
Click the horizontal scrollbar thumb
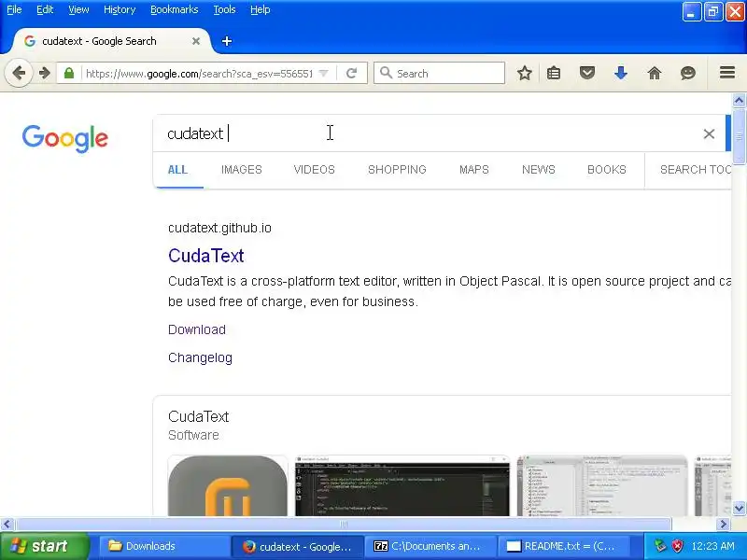pyautogui.click(x=343, y=525)
